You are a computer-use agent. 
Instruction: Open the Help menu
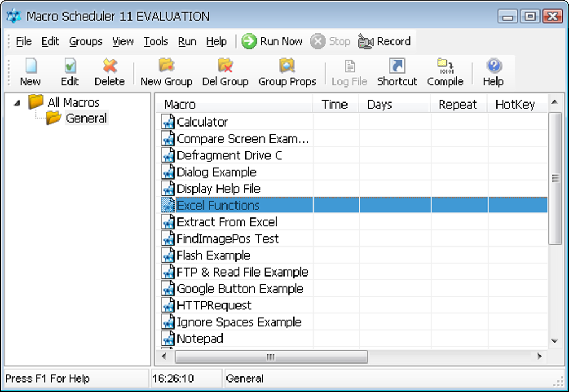[x=216, y=41]
